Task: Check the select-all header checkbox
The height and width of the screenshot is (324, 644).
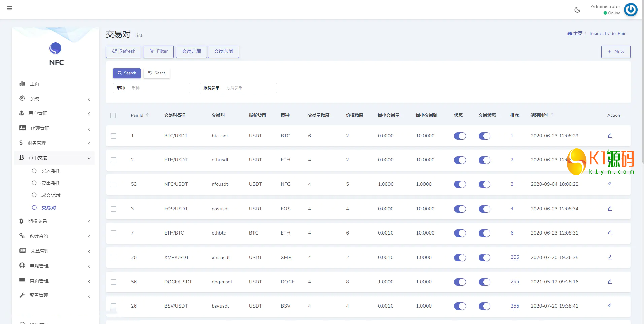Action: coord(113,115)
